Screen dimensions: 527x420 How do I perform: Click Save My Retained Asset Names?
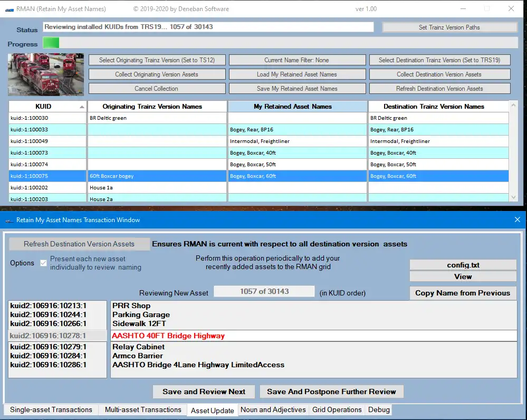coord(297,89)
